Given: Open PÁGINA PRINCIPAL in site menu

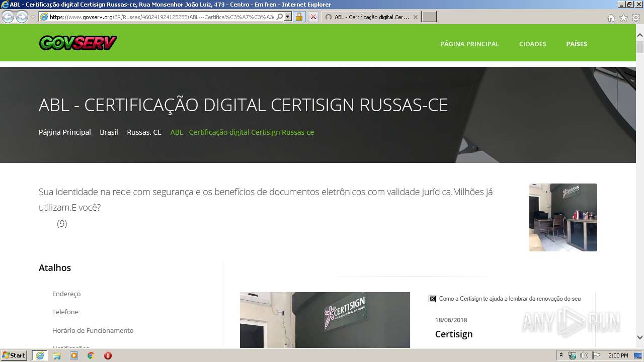Looking at the screenshot, I should point(469,44).
